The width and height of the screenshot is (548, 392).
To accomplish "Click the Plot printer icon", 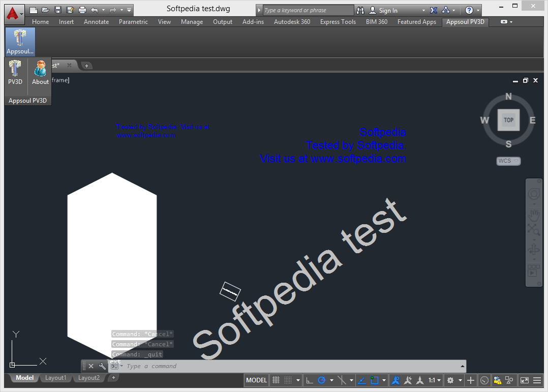I will point(82,10).
